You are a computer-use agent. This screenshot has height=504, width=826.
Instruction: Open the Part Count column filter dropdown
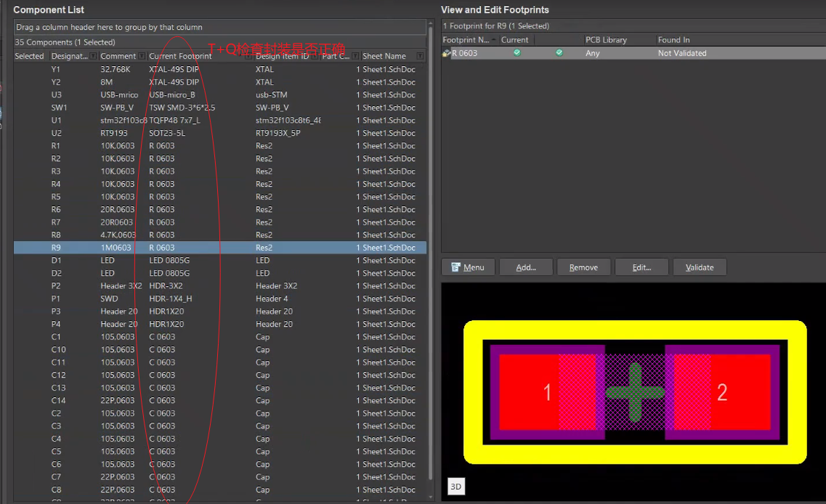pos(355,56)
